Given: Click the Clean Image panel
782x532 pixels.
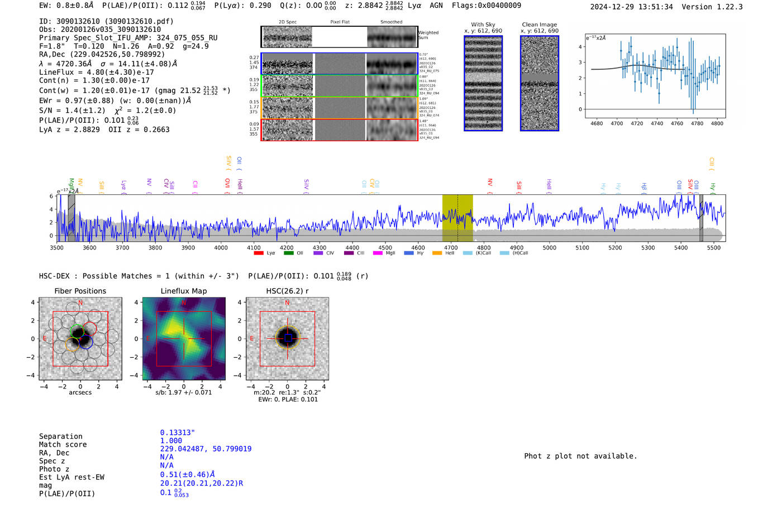Looking at the screenshot, I should (x=540, y=84).
